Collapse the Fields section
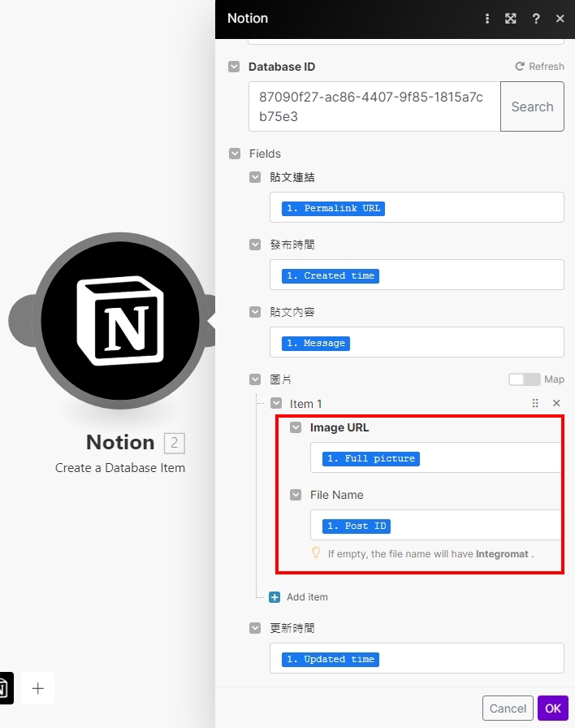This screenshot has height=728, width=575. click(235, 154)
